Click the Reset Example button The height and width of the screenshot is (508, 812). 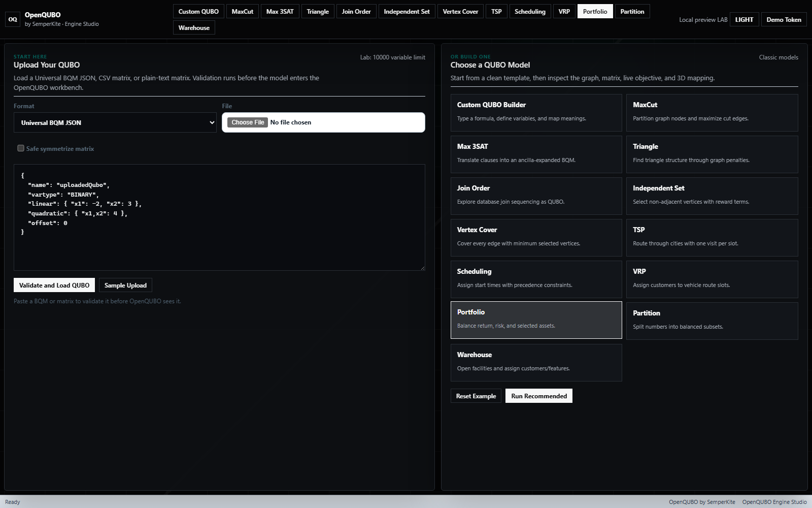point(476,396)
